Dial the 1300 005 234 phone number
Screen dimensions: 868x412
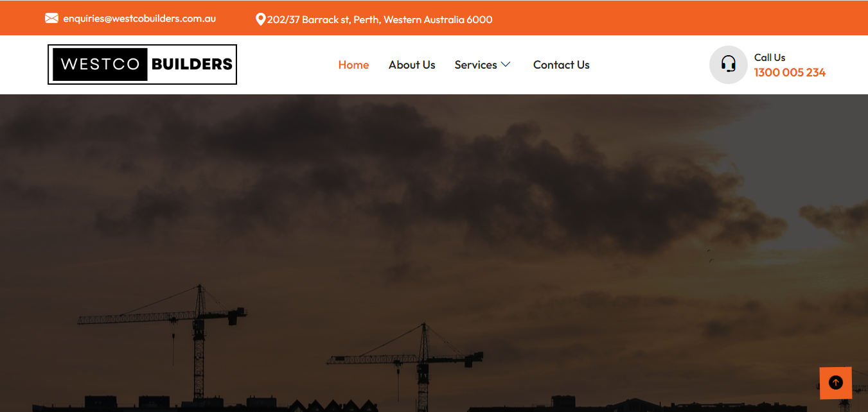point(790,73)
